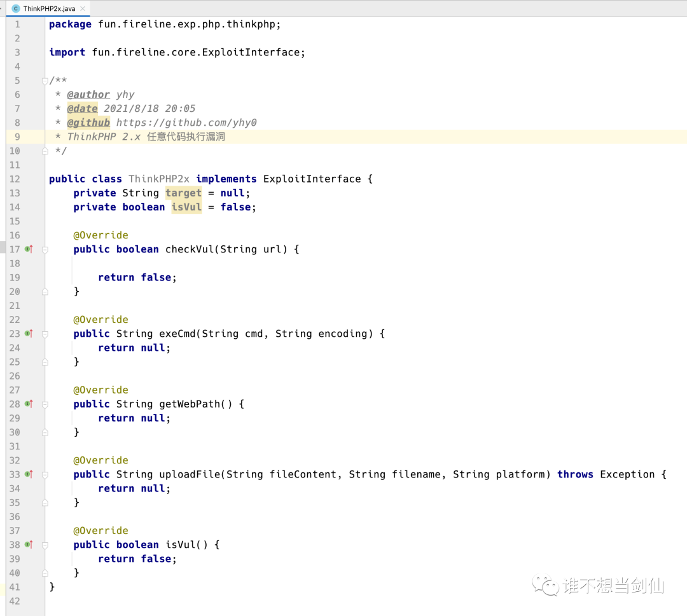Click @Override annotation above isVul method

pos(101,531)
